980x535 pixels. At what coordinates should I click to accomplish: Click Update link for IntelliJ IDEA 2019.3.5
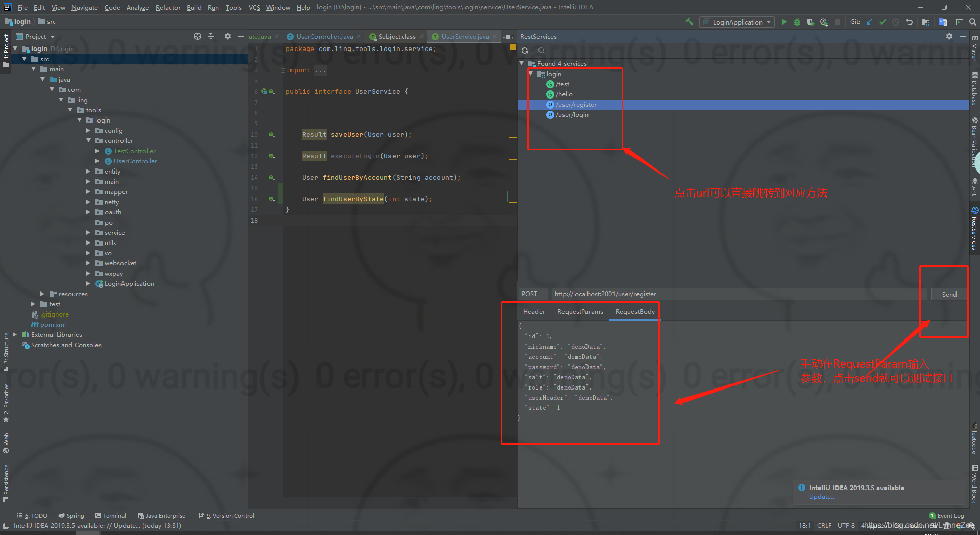821,496
